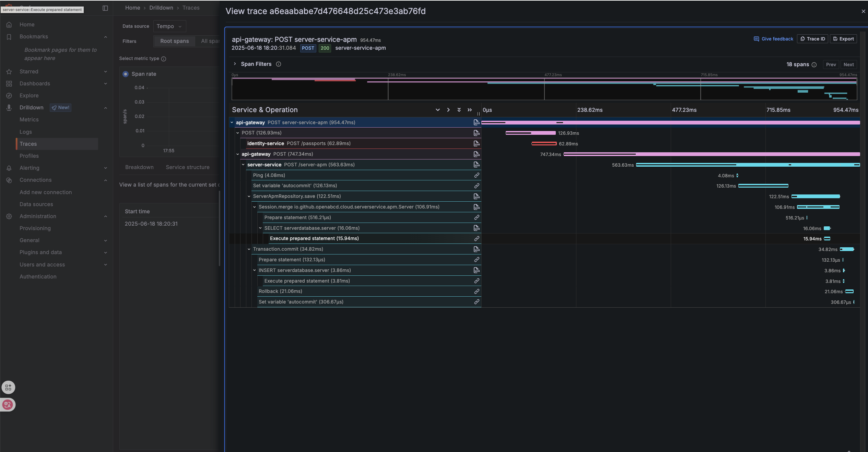Click link icon on Rollback span row
The width and height of the screenshot is (868, 452).
pos(477,291)
